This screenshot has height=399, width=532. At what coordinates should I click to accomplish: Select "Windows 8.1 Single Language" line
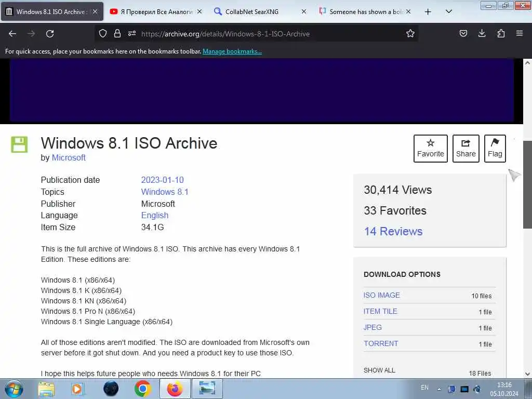click(107, 322)
